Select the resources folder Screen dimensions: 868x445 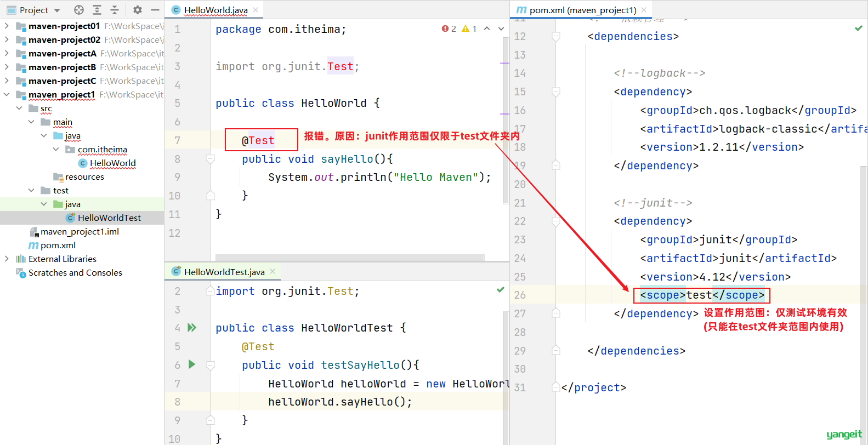pyautogui.click(x=84, y=176)
